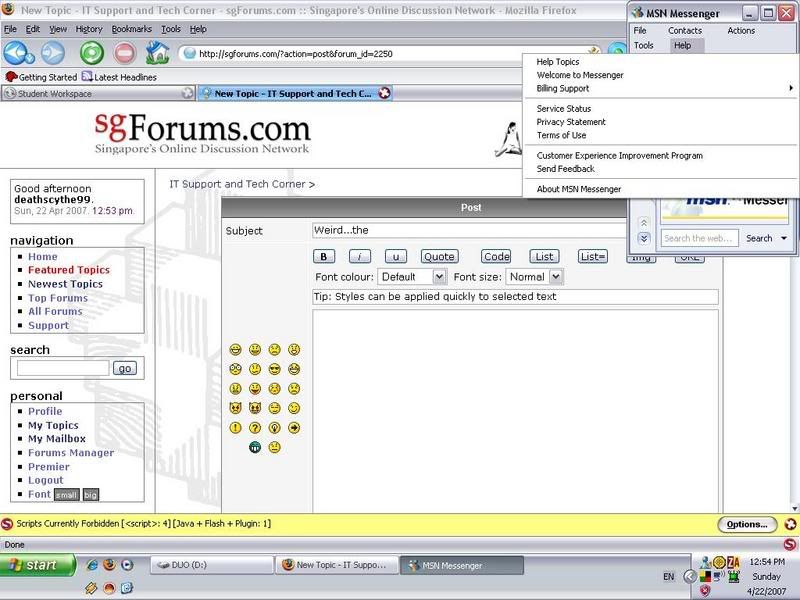Go to the browser home icon
800x600 pixels.
[157, 53]
